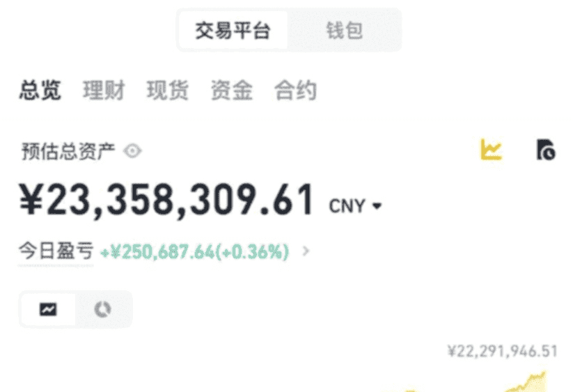The width and height of the screenshot is (573, 392).
Task: Open the 资金 tab
Action: tap(232, 91)
